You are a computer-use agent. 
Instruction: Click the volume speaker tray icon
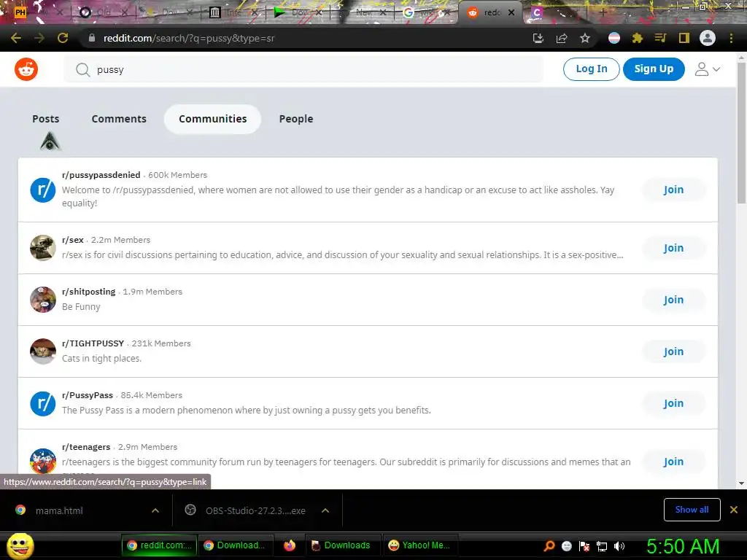(x=619, y=546)
